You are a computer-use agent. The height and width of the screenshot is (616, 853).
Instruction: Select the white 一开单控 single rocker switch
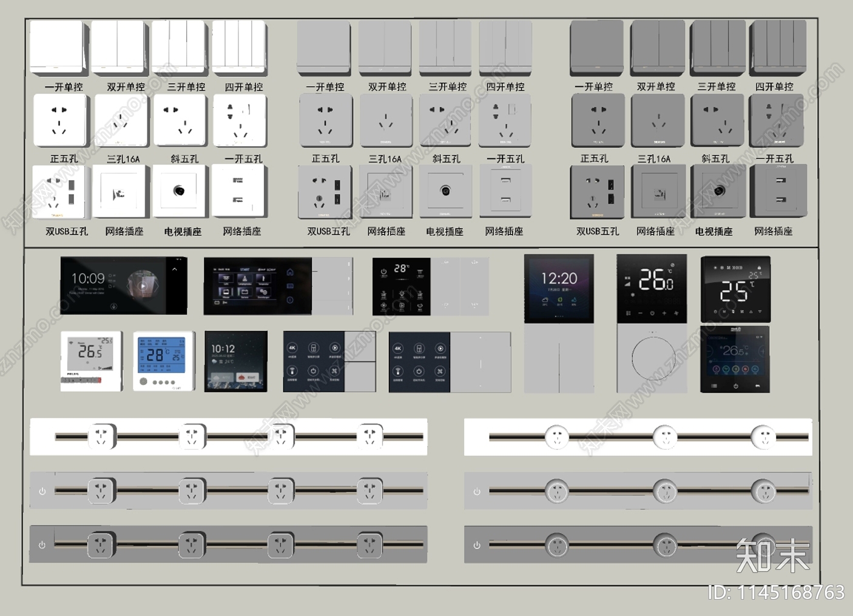pyautogui.click(x=56, y=47)
